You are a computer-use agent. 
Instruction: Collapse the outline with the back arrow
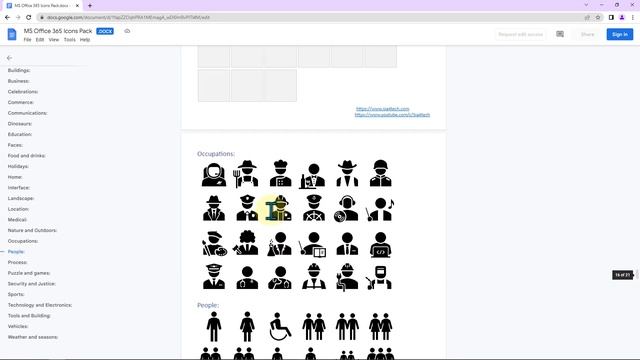[x=9, y=58]
